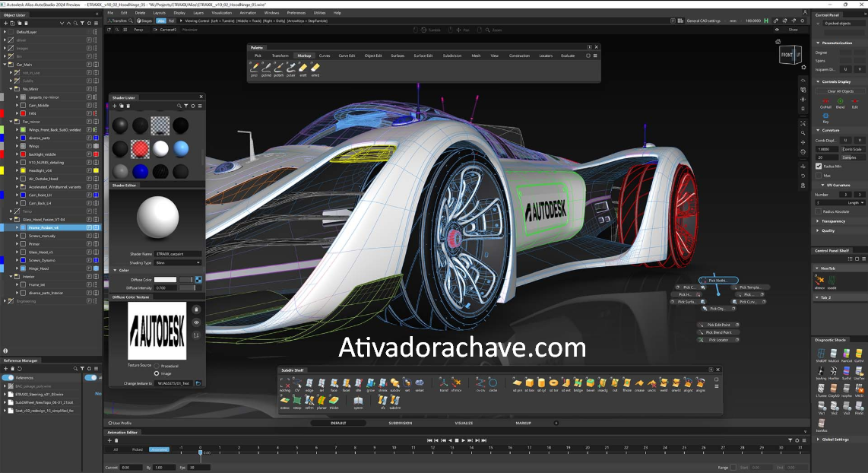868x473 pixels.
Task: Select the weld tool in Subdiv Shelf
Action: pyautogui.click(x=664, y=384)
